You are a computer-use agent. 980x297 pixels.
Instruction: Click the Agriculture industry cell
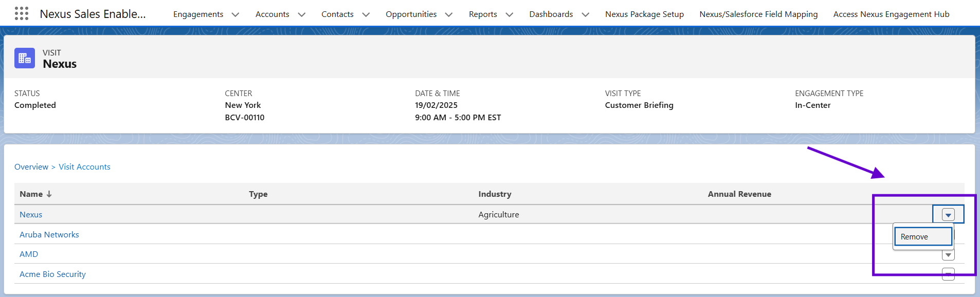(x=499, y=215)
